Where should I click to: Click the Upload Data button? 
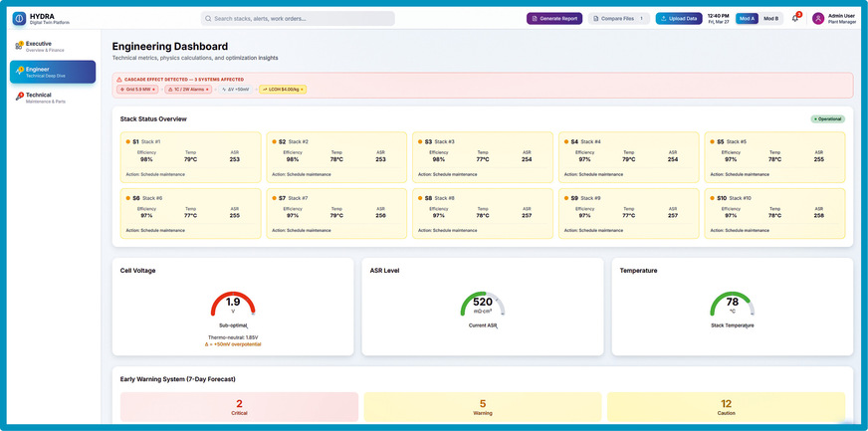(679, 18)
